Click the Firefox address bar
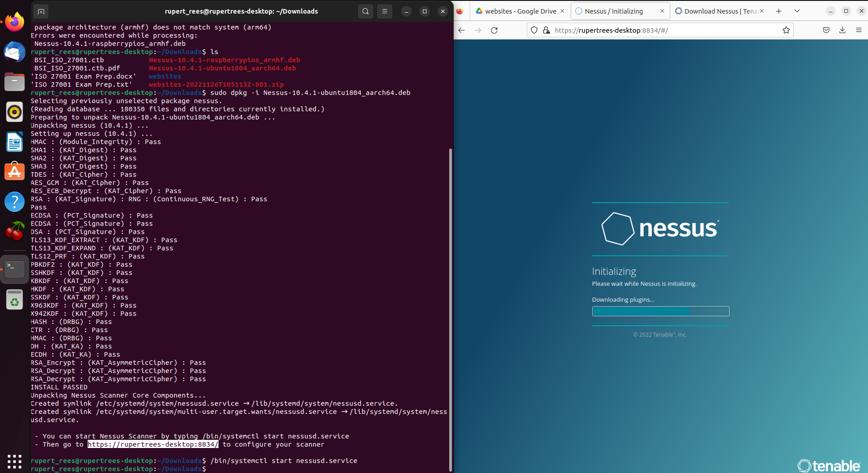Viewport: 868px width, 473px height. tap(663, 30)
